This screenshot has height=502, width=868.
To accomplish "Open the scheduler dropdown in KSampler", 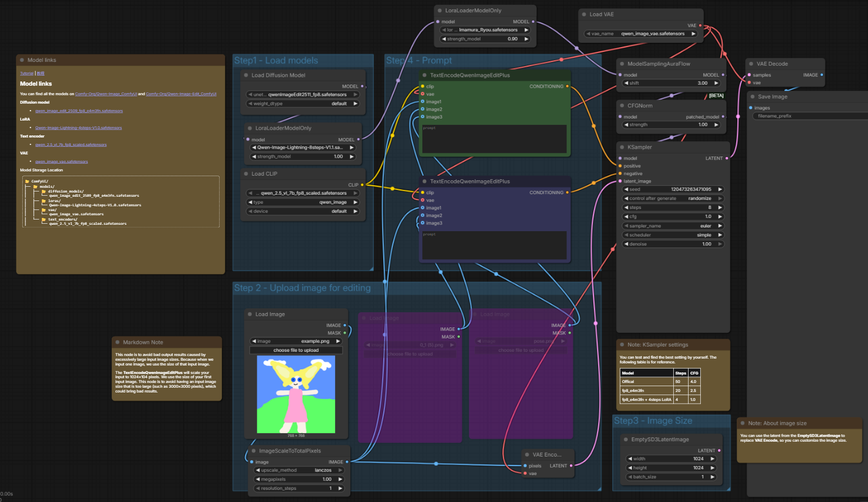I will tap(674, 235).
